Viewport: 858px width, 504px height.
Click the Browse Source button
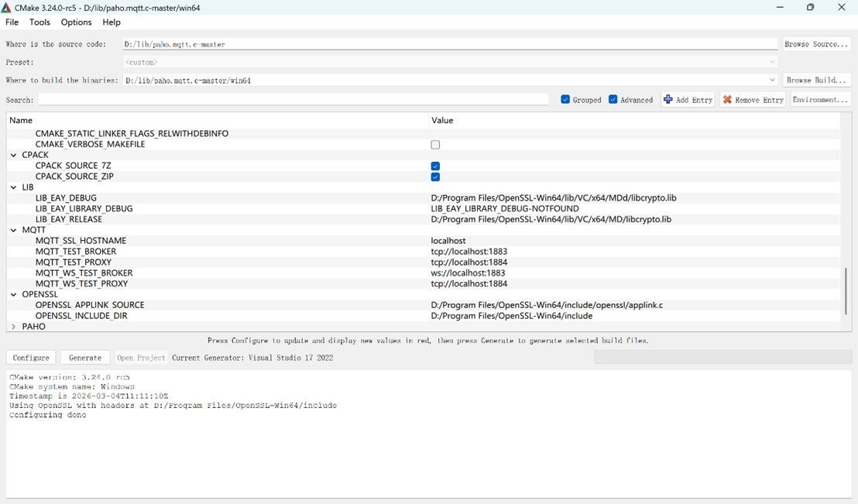click(816, 44)
